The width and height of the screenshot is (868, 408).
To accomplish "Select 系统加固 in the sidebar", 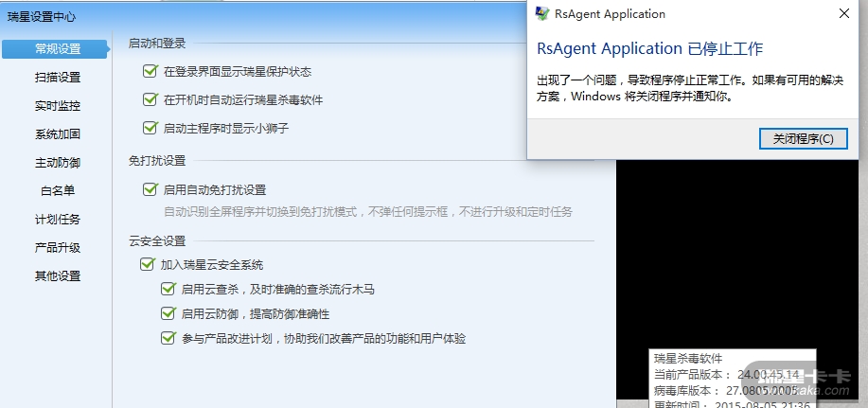I will pos(58,134).
